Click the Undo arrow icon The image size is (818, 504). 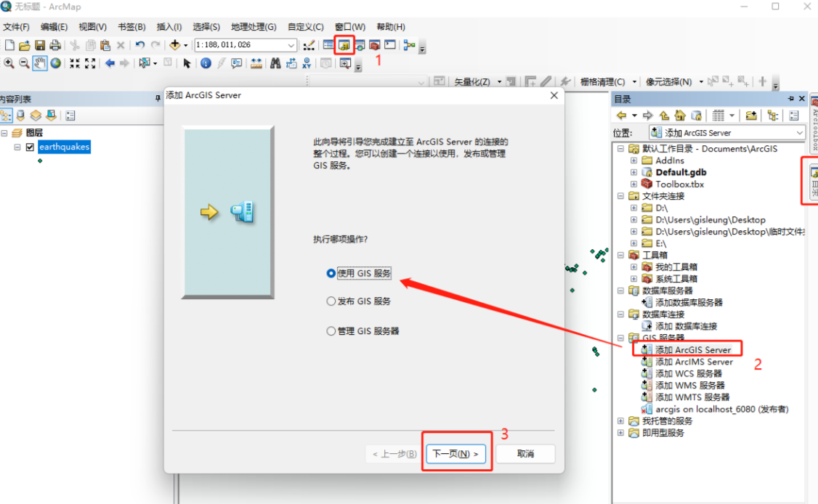(x=139, y=46)
